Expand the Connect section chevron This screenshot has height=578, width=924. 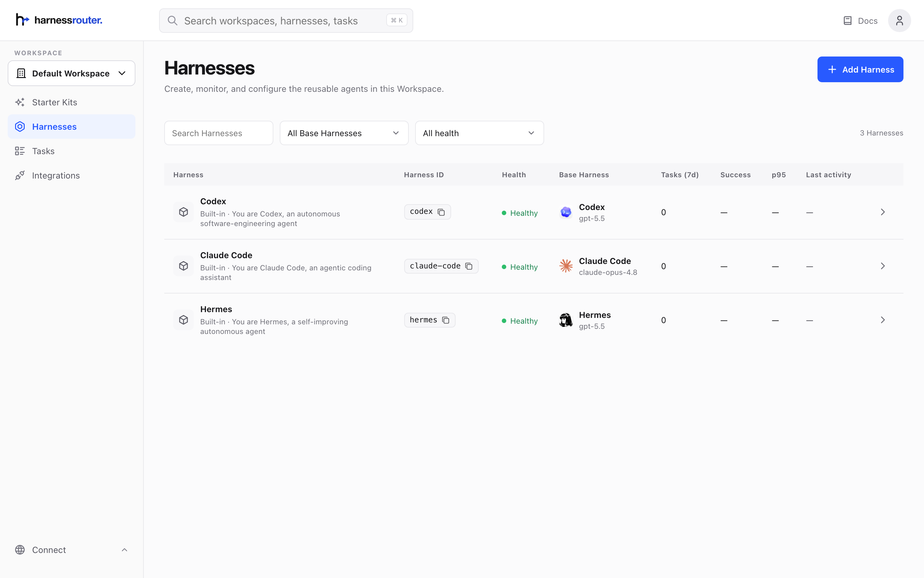[x=124, y=550]
